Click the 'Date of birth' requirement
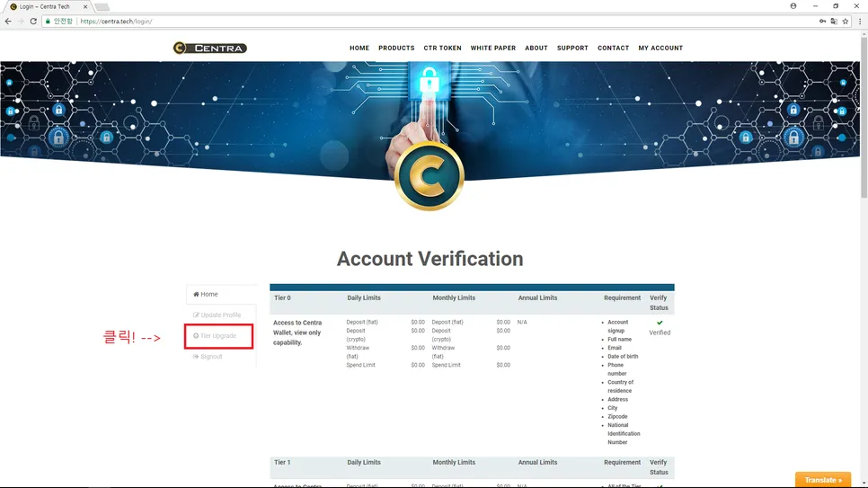The height and width of the screenshot is (488, 868). pyautogui.click(x=623, y=357)
